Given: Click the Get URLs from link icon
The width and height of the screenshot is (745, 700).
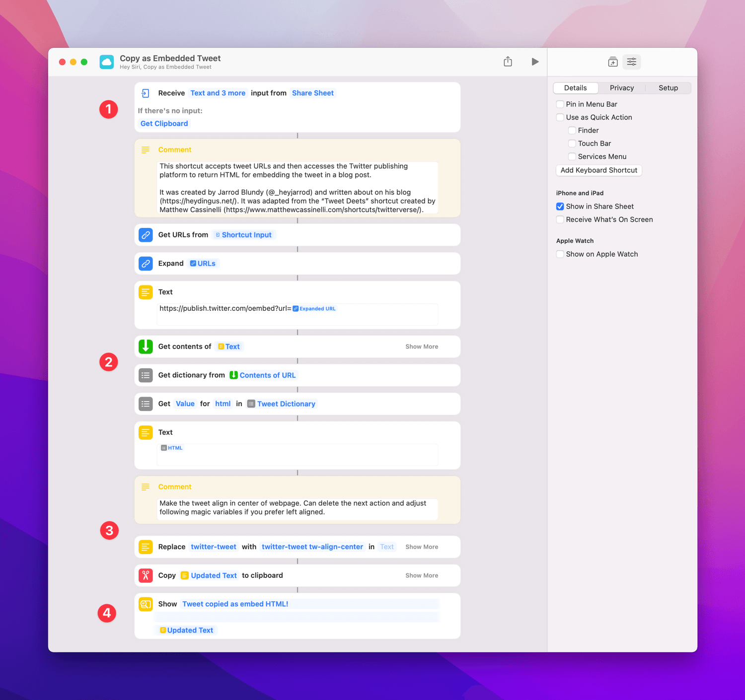Looking at the screenshot, I should (146, 235).
